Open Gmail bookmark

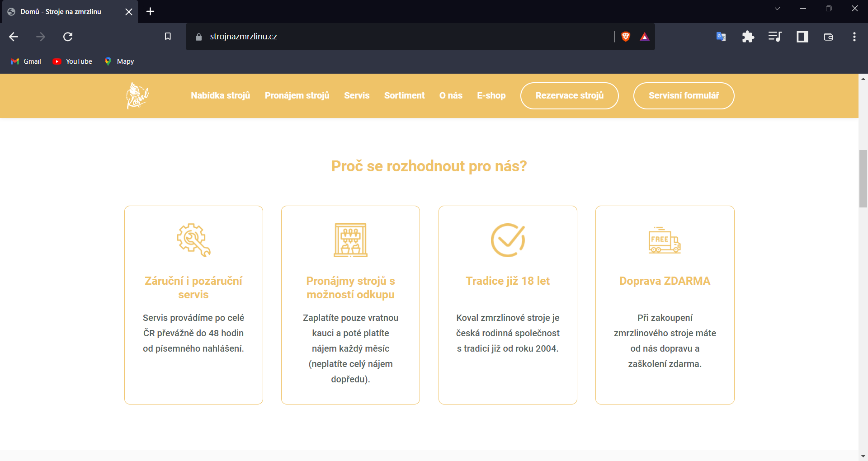[x=26, y=61]
